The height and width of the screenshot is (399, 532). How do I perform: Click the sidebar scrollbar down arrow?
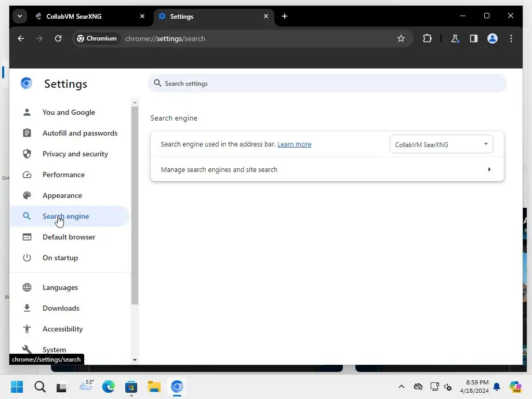click(135, 360)
